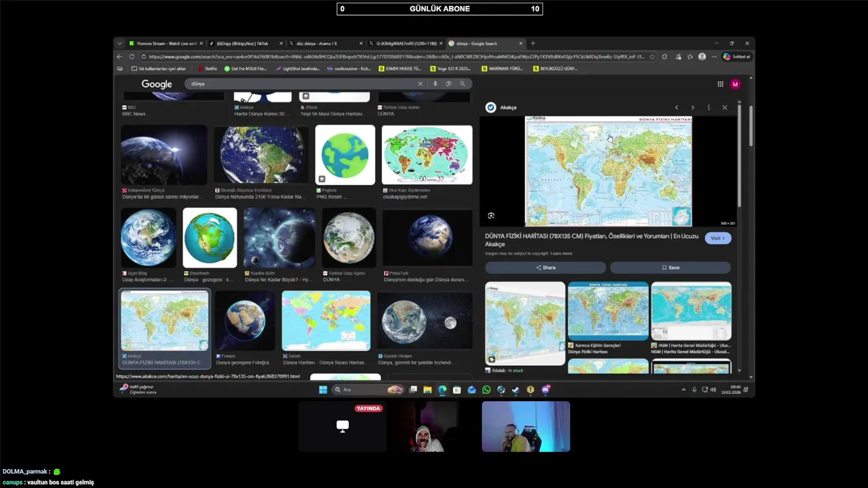The height and width of the screenshot is (488, 868).
Task: Open the Pngtree cartoon earth thumbnail
Action: (x=344, y=155)
